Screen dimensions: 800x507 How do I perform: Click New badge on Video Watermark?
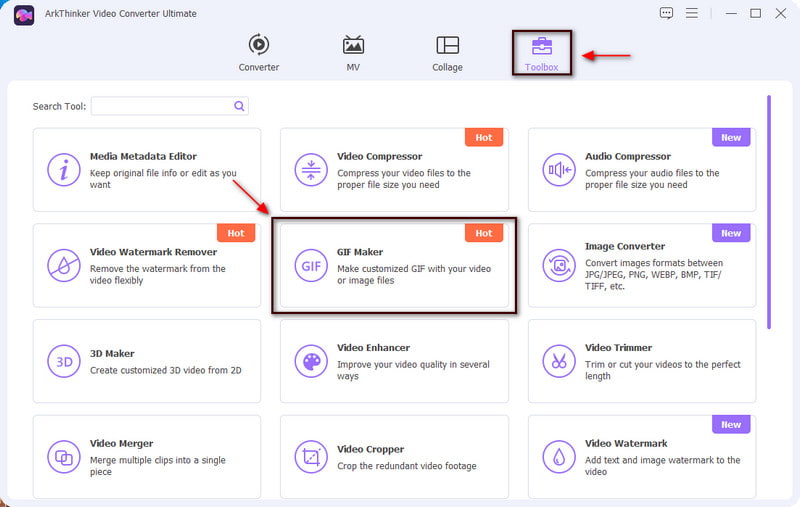coord(731,424)
